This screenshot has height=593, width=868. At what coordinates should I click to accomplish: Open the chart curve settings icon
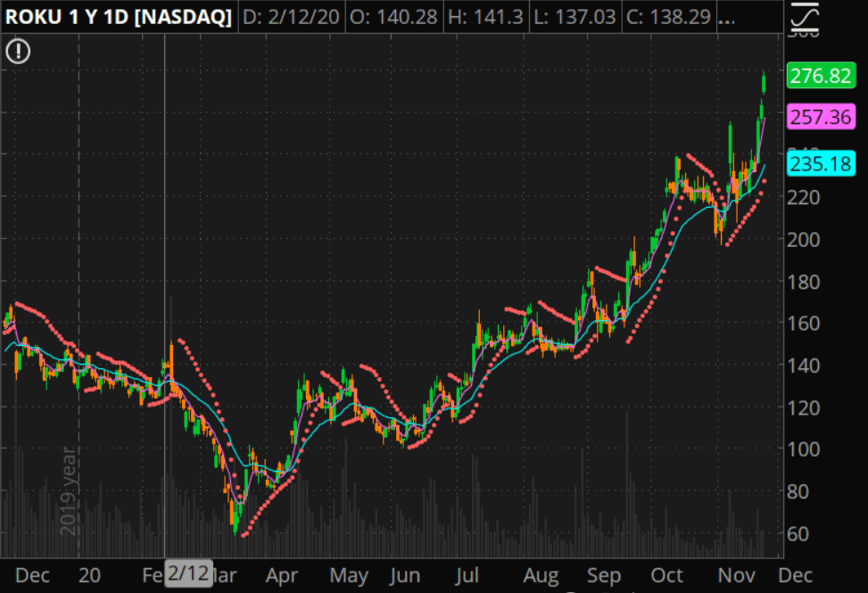(x=805, y=17)
